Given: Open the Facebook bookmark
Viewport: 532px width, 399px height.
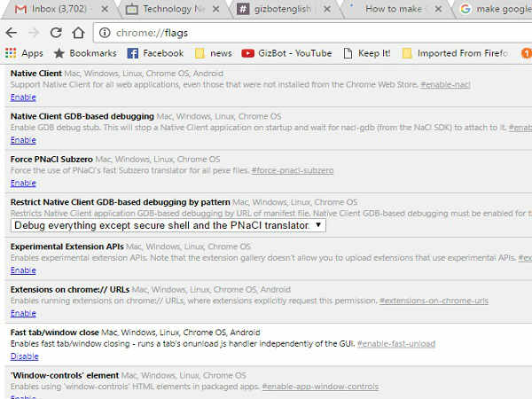Looking at the screenshot, I should pyautogui.click(x=155, y=53).
